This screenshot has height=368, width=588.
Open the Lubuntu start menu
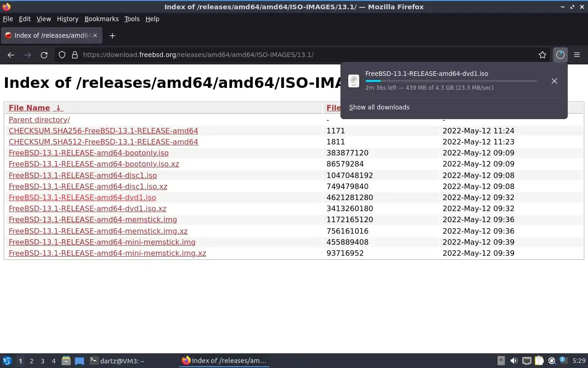7,361
